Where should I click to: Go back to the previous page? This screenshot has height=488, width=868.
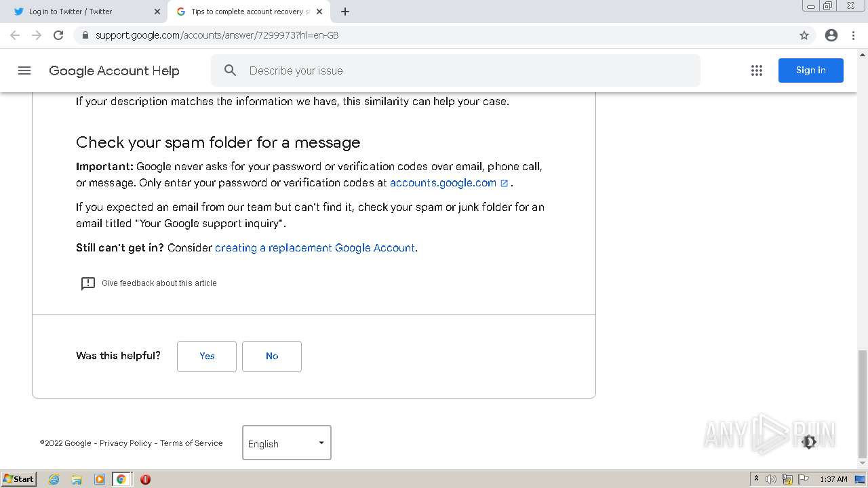(15, 35)
